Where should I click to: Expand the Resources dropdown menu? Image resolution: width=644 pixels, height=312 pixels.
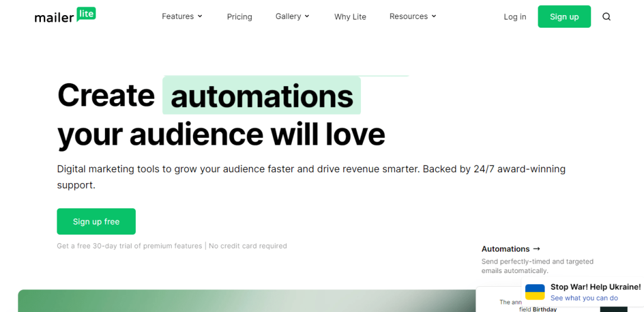(x=413, y=16)
